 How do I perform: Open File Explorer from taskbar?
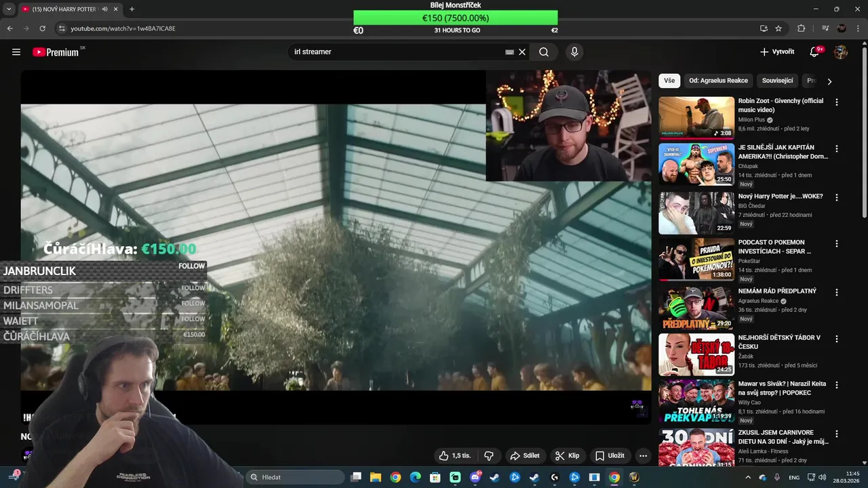[x=376, y=477]
